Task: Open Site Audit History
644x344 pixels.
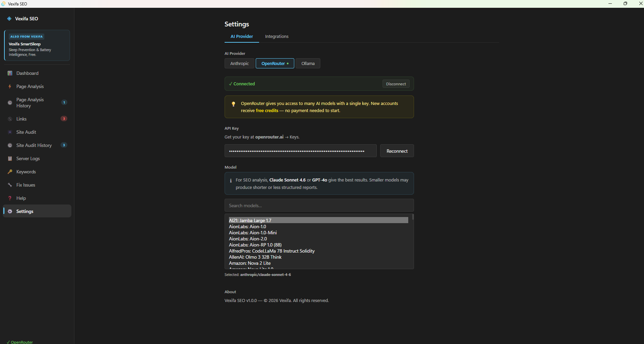Action: tap(37, 145)
